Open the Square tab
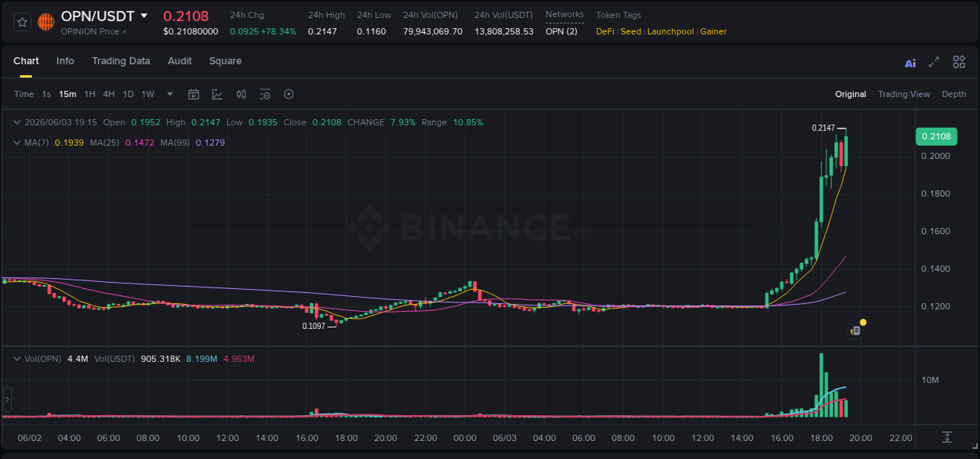Image resolution: width=980 pixels, height=459 pixels. coord(225,61)
